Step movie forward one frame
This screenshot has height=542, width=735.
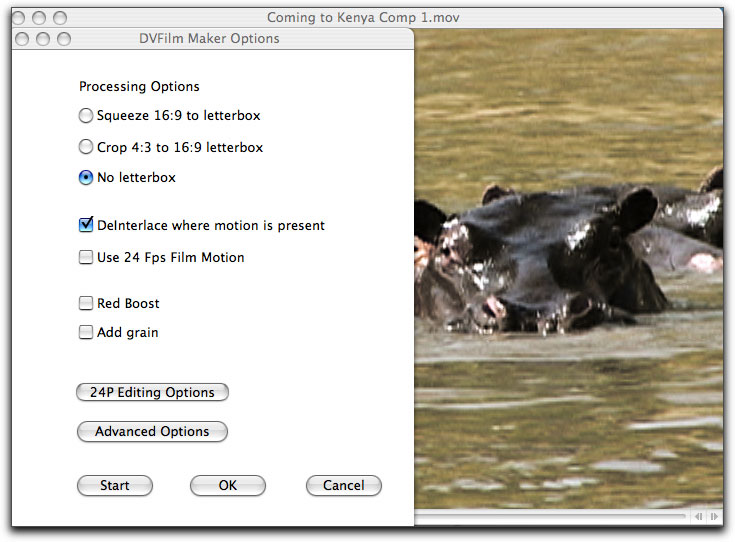(714, 517)
